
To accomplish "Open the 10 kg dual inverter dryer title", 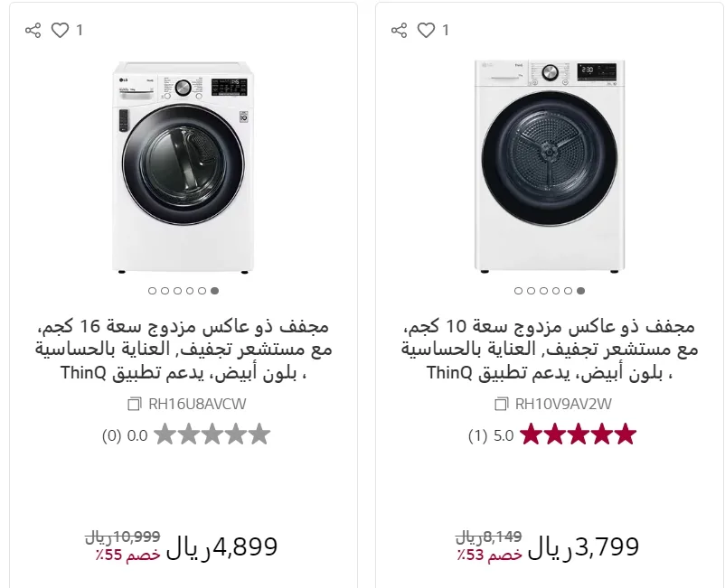I will click(550, 349).
